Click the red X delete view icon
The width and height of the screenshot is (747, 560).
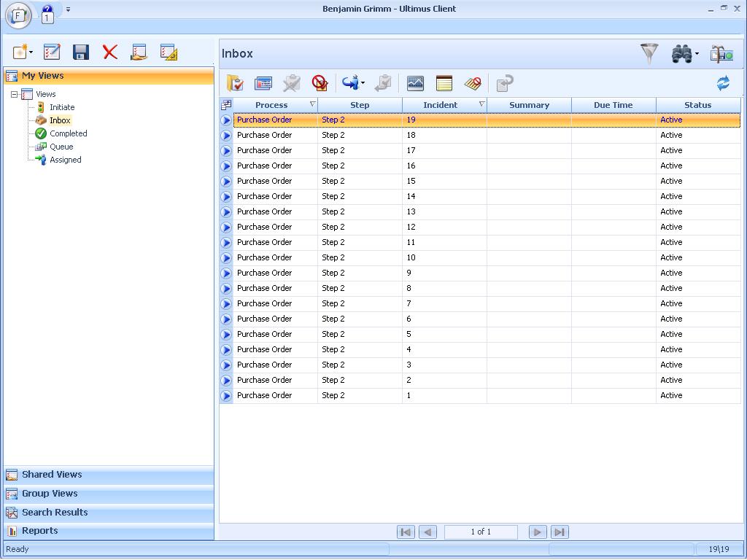[x=110, y=52]
